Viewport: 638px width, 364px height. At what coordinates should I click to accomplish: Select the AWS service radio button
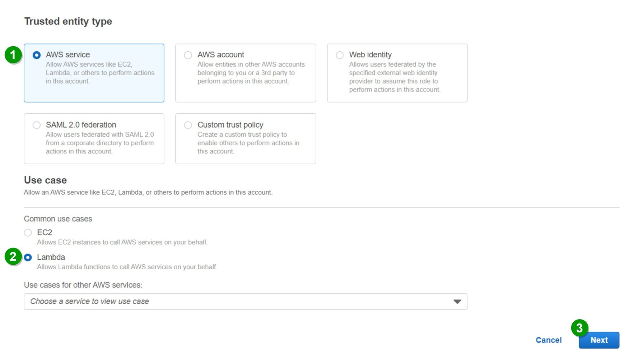[37, 55]
